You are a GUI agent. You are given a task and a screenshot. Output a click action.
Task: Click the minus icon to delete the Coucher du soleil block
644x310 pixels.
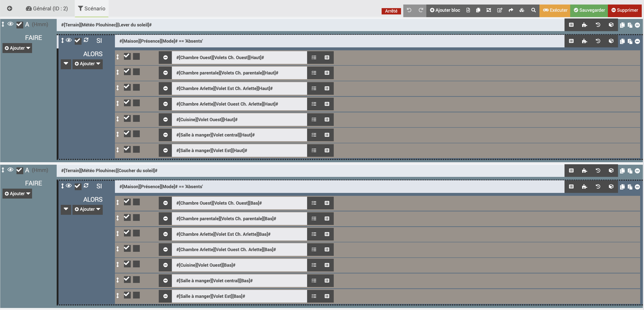[x=637, y=171]
